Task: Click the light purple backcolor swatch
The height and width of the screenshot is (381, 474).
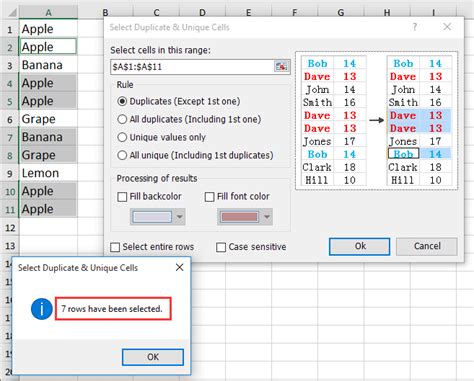Action: click(152, 217)
